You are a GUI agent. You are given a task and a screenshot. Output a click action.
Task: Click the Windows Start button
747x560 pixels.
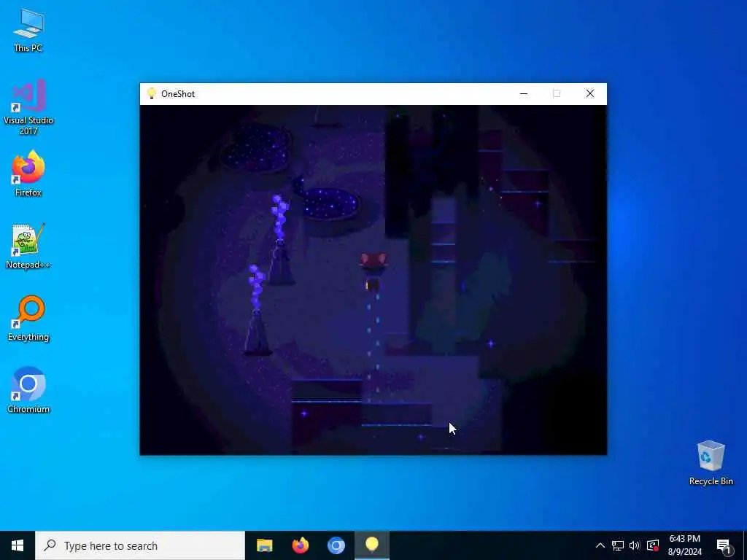(18, 545)
